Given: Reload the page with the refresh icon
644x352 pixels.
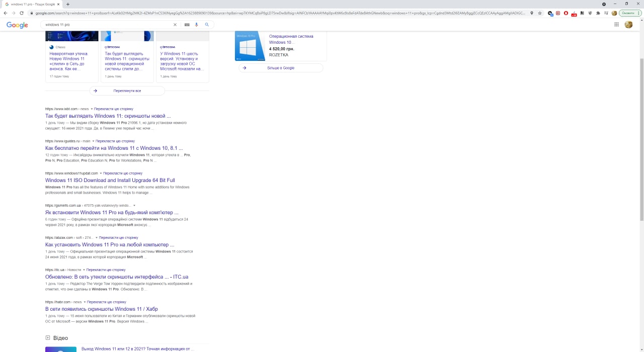Looking at the screenshot, I should [x=22, y=13].
